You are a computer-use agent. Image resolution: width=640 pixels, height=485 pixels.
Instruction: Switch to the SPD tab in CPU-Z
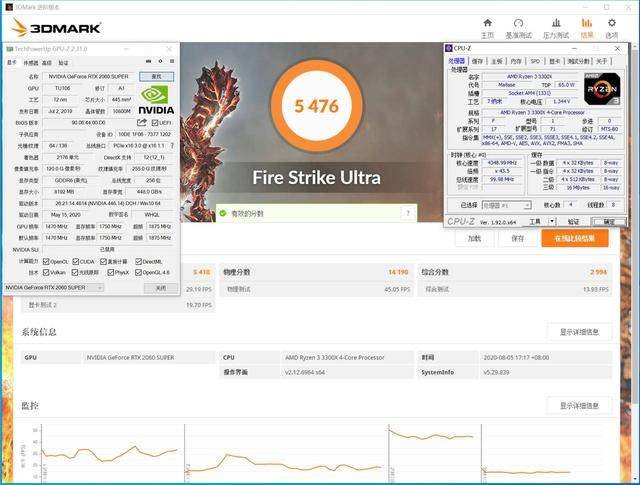tap(535, 61)
